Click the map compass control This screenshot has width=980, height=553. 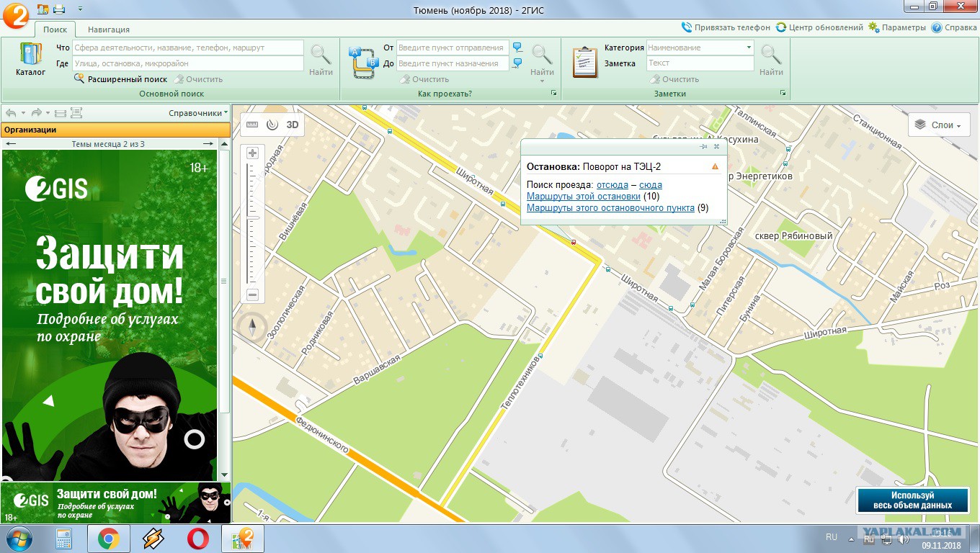click(x=252, y=328)
